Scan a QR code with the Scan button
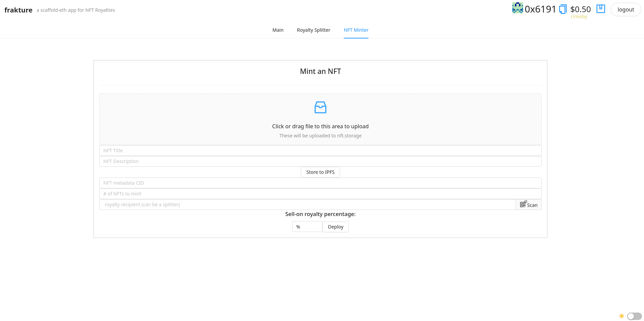The width and height of the screenshot is (644, 321). [x=529, y=205]
